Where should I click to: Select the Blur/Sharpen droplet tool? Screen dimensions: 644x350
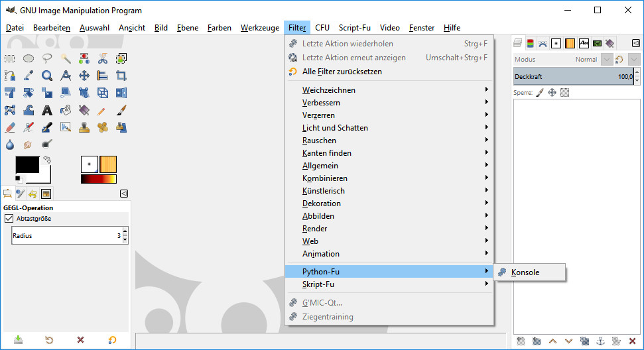coord(10,145)
